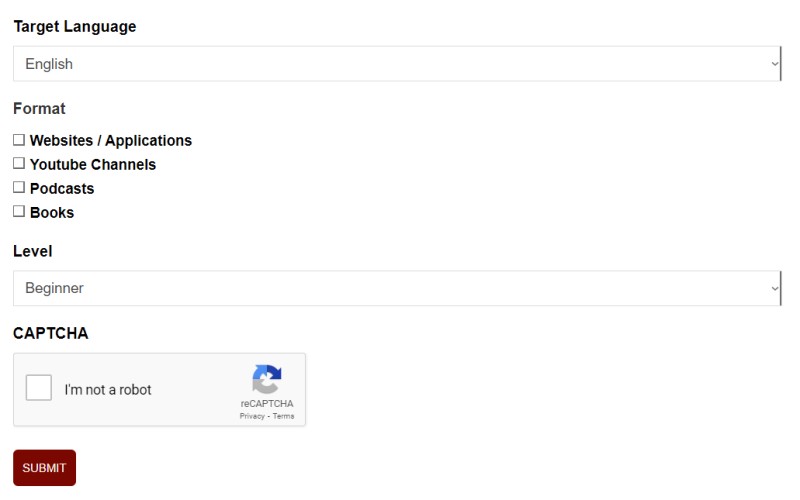800x500 pixels.
Task: Click the Target Language field label
Action: (75, 27)
